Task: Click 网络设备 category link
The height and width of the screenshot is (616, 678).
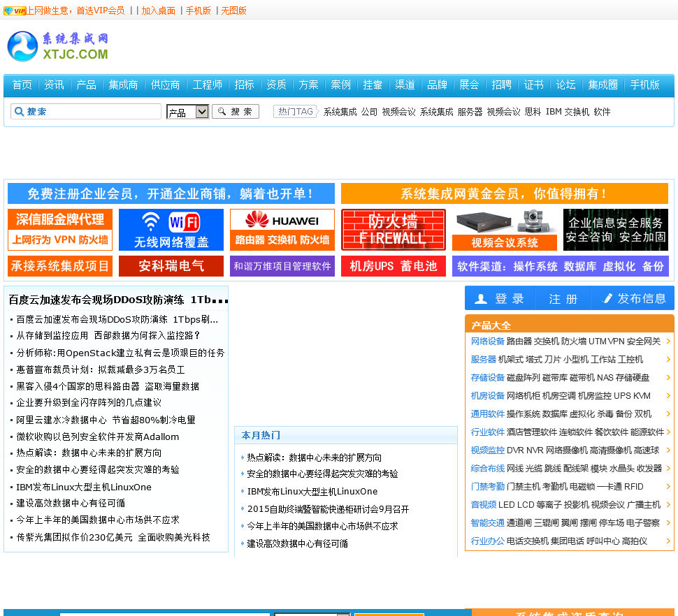Action: (x=487, y=342)
